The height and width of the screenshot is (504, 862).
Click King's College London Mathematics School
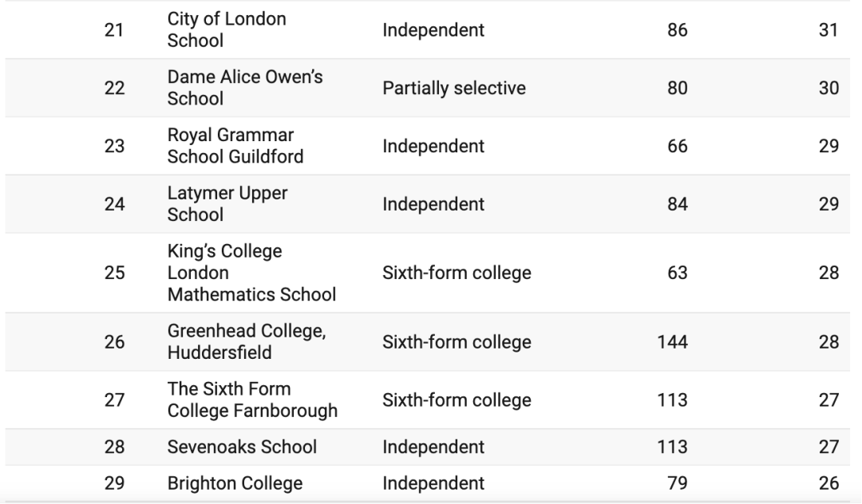click(x=251, y=273)
